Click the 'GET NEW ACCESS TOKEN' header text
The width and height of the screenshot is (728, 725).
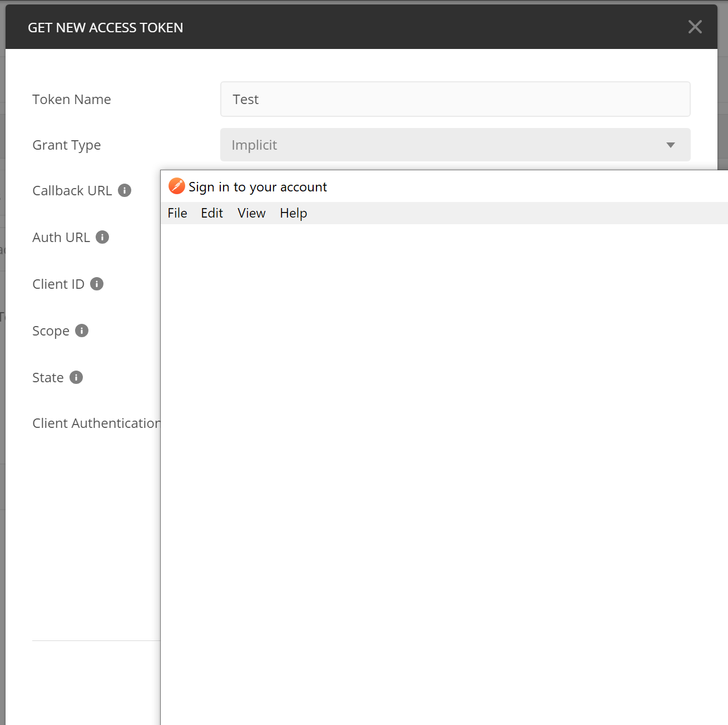106,28
